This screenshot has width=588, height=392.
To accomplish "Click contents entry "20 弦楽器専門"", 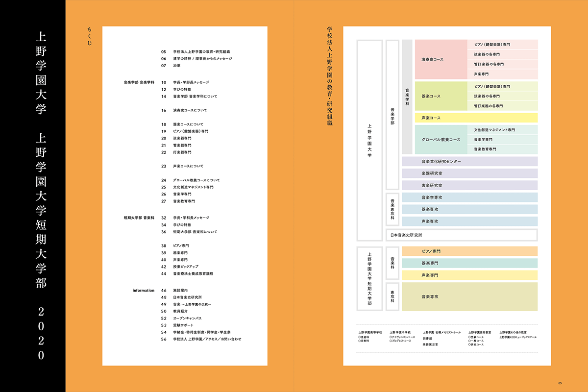I will (176, 139).
